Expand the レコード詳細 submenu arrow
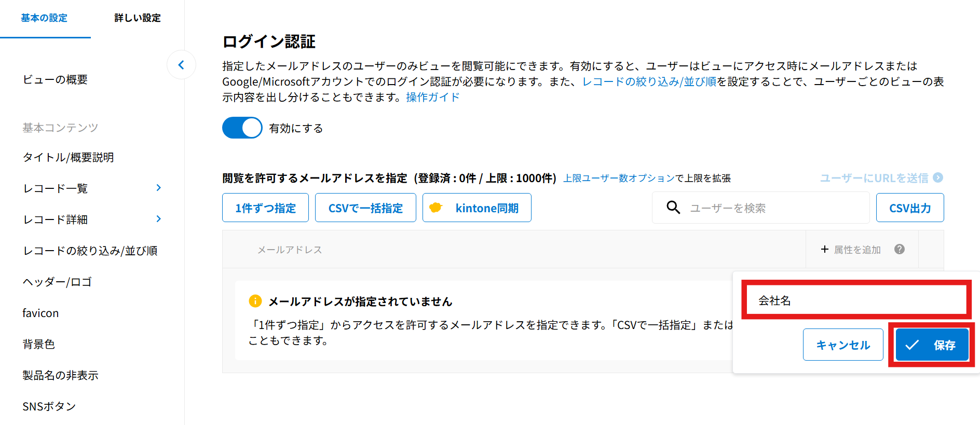The image size is (980, 425). [x=159, y=219]
